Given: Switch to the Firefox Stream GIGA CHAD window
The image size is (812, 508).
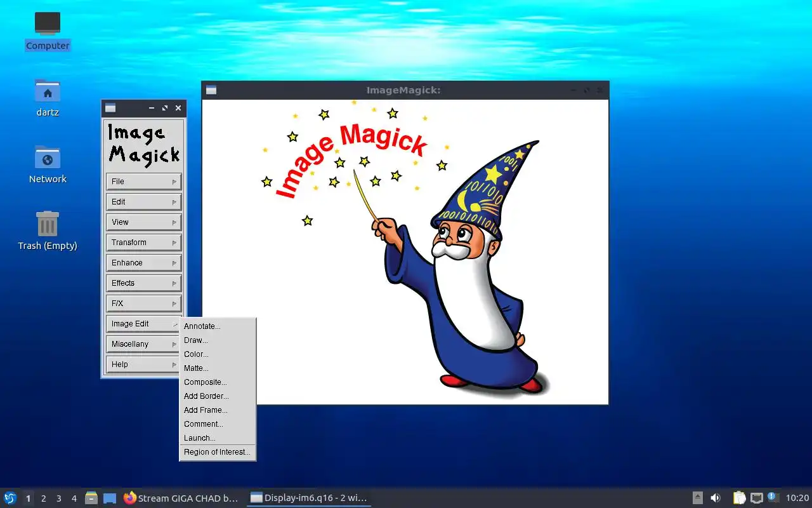Looking at the screenshot, I should 181,498.
